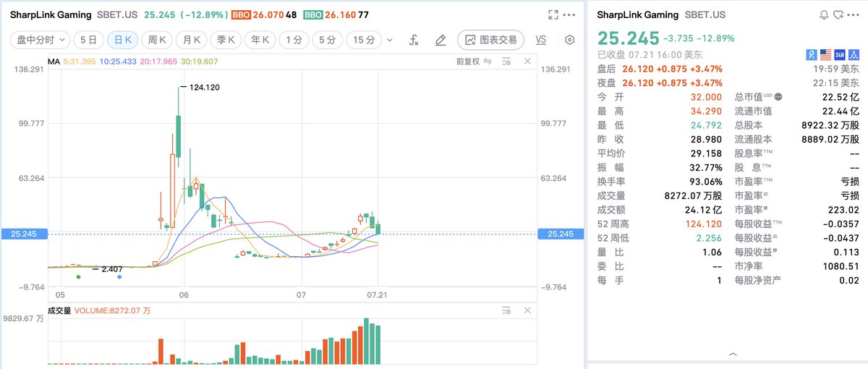Open MA indicator settings icon
Image resolution: width=868 pixels, height=369 pixels.
pyautogui.click(x=508, y=62)
